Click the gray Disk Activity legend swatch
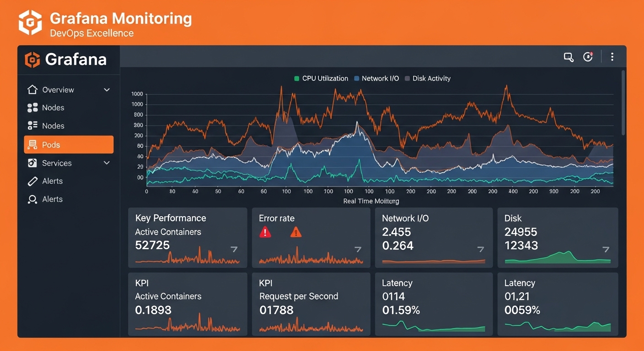The width and height of the screenshot is (644, 351). 407,79
